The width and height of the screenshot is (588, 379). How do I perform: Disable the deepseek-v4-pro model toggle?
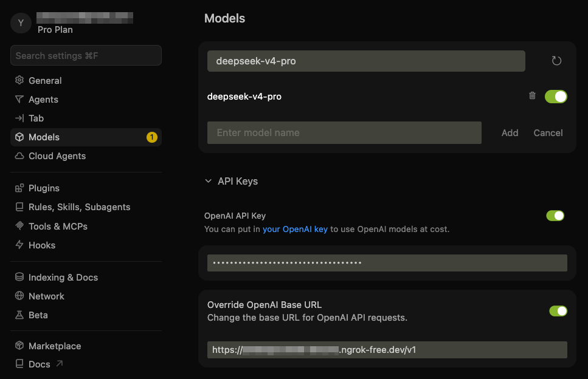tap(556, 96)
